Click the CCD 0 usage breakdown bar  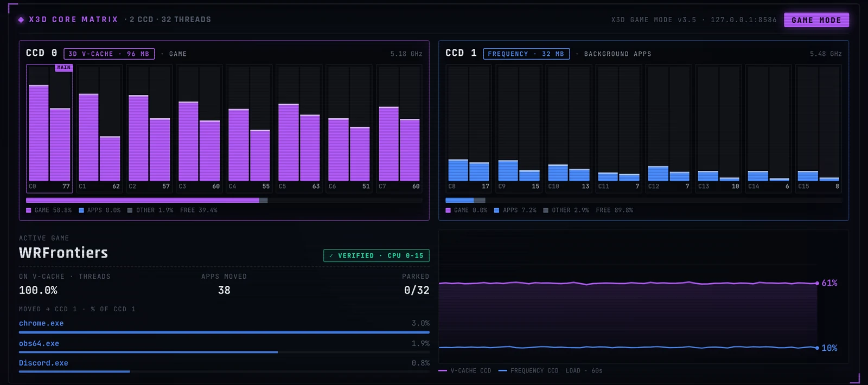click(x=224, y=200)
